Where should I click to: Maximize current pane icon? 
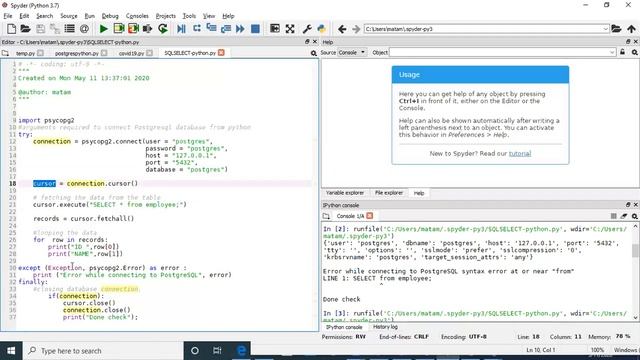[275, 29]
